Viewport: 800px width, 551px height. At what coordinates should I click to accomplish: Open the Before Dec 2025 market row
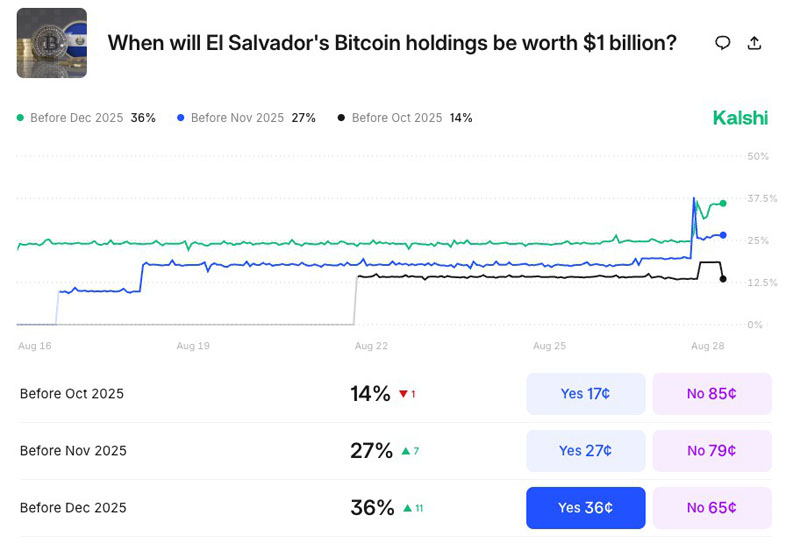click(x=73, y=508)
